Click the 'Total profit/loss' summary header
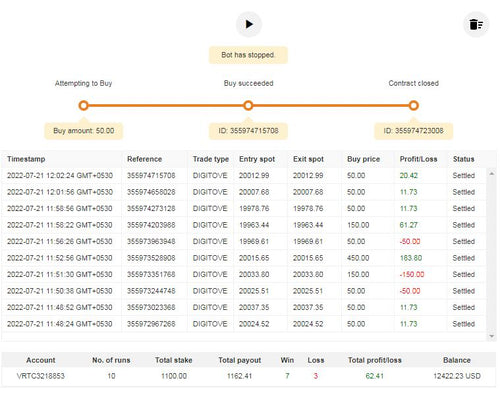The image size is (500, 393). point(375,360)
